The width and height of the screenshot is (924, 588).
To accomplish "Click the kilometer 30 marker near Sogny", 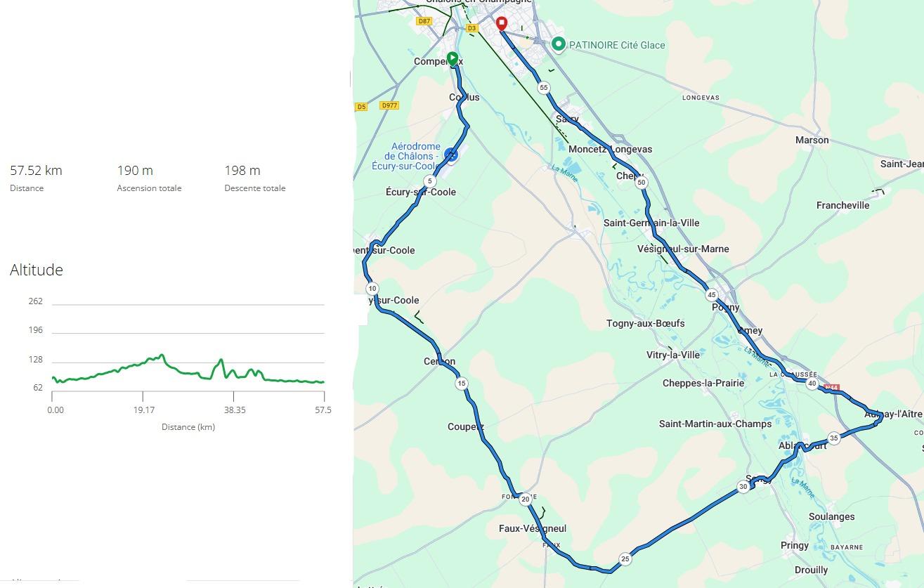I will 743,486.
